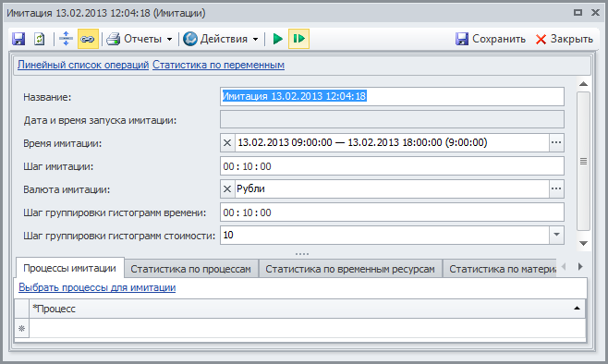Click the expand/collapse vertical arrows icon
This screenshot has width=608, height=364.
tap(66, 39)
